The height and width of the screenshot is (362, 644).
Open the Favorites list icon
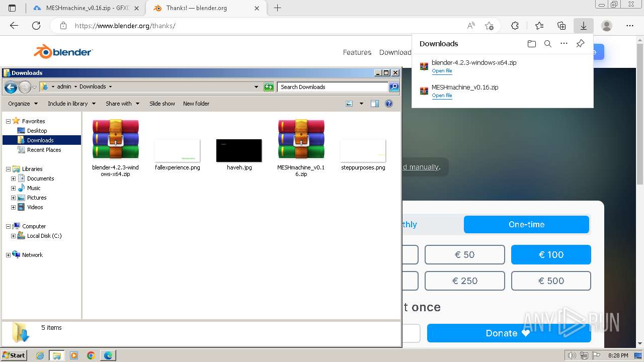(539, 26)
